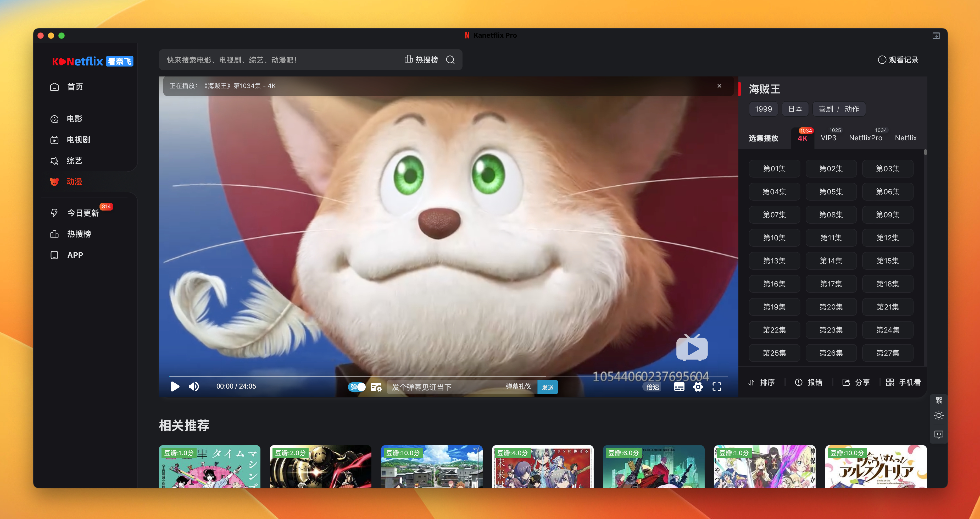Toggle traditional Chinese with 繁 button

(939, 400)
